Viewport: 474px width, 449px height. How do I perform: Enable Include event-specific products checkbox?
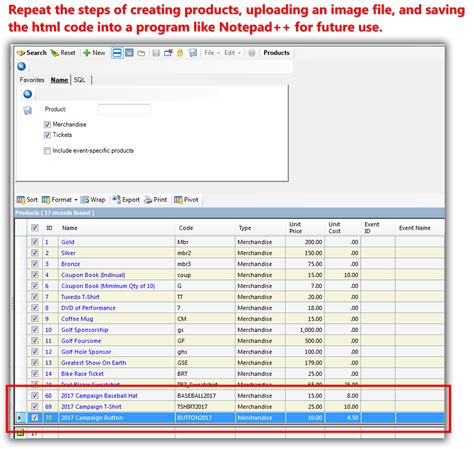pyautogui.click(x=47, y=151)
